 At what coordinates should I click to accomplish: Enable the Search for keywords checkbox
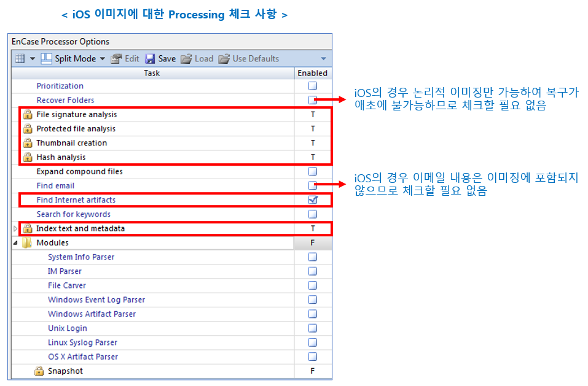pos(312,214)
